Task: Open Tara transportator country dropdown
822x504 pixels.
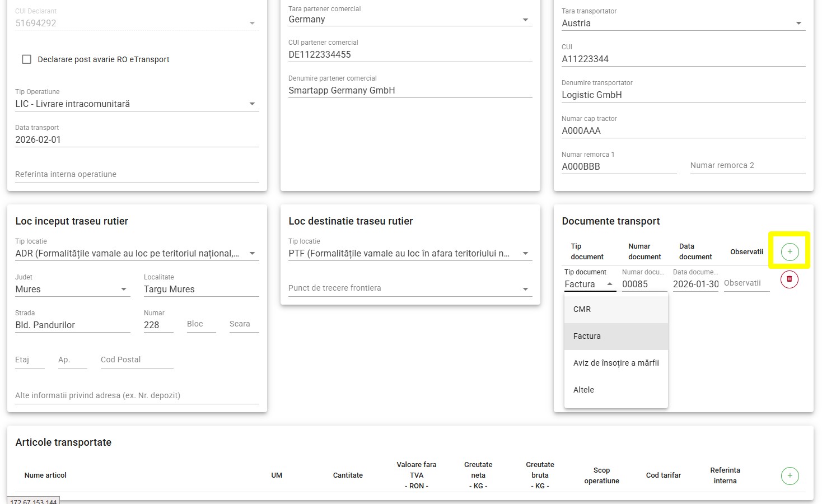Action: [x=683, y=24]
